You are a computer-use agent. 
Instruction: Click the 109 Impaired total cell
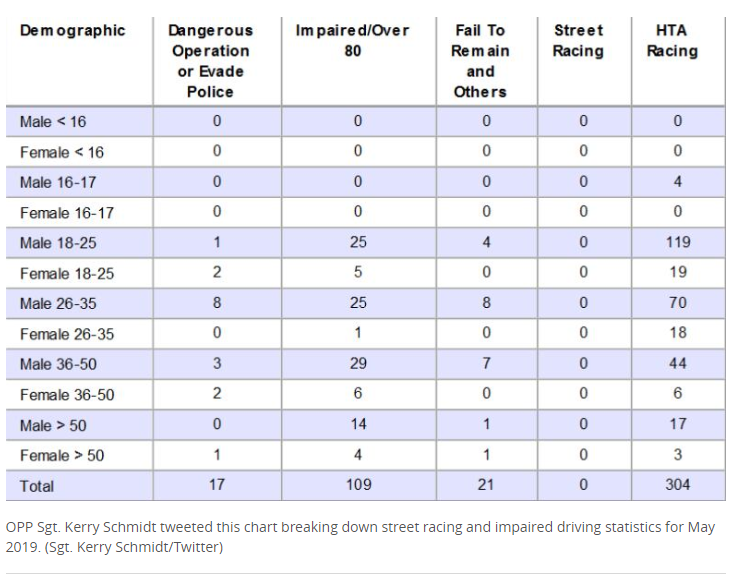coord(358,485)
